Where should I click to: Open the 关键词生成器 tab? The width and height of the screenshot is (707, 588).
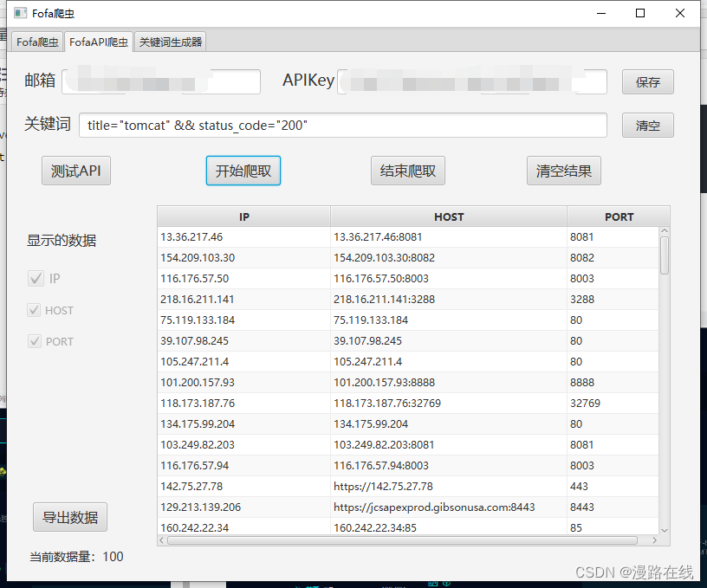[171, 42]
